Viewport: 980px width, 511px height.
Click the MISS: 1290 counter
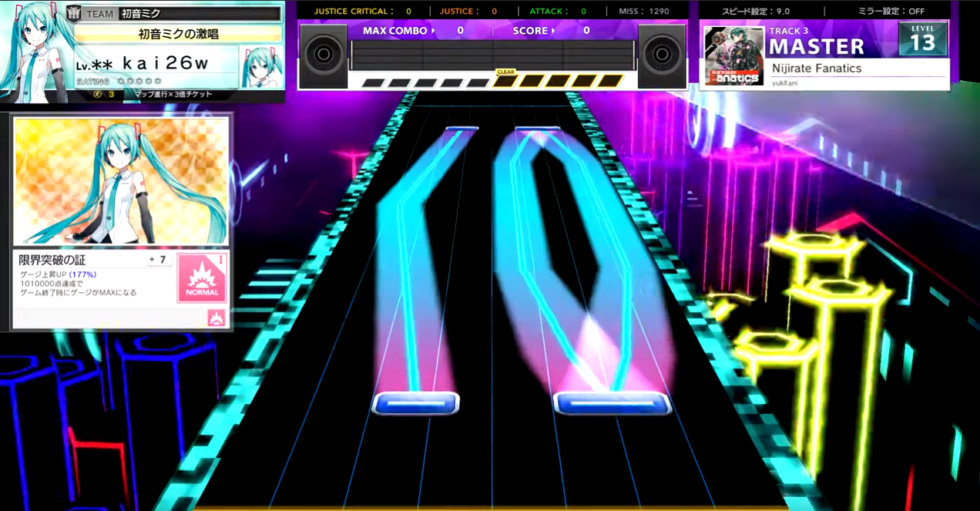[x=644, y=12]
